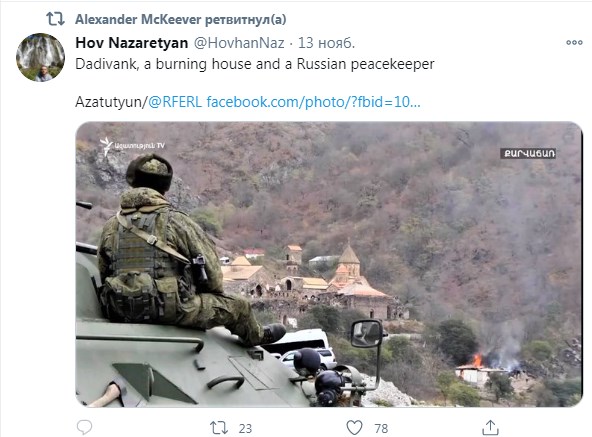
Task: Click tweet text about Dadivank burning house
Action: (x=255, y=64)
